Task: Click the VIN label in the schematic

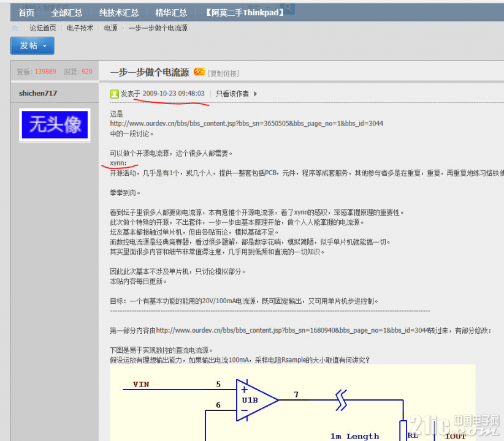Action: (x=141, y=384)
